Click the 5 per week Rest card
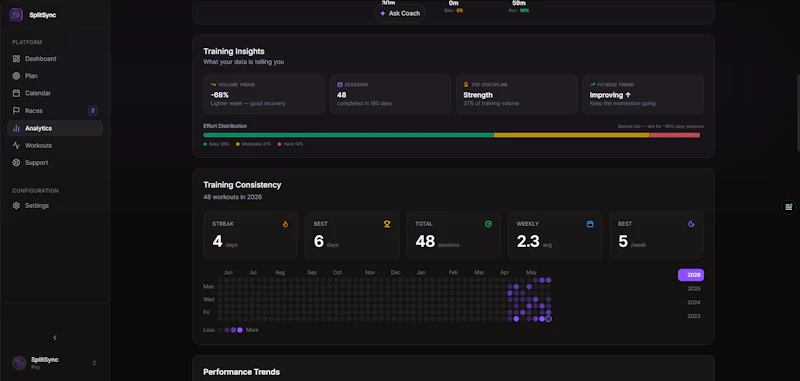This screenshot has width=800, height=381. tap(657, 235)
